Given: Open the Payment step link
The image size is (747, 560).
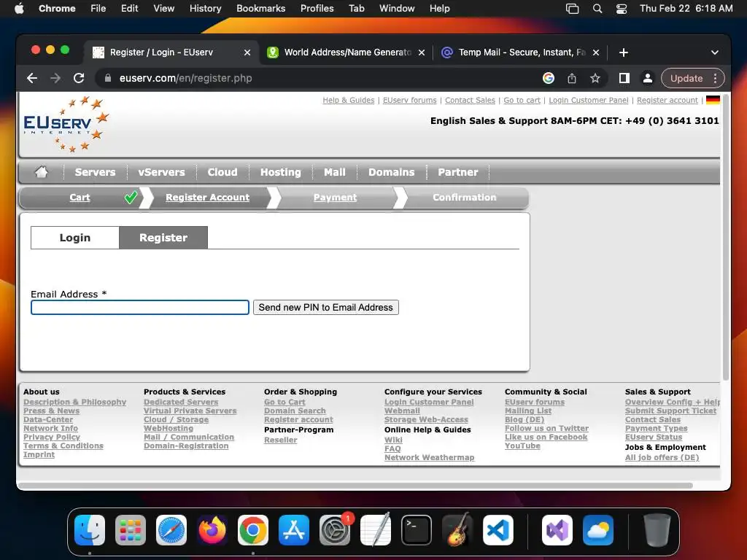Looking at the screenshot, I should click(335, 197).
